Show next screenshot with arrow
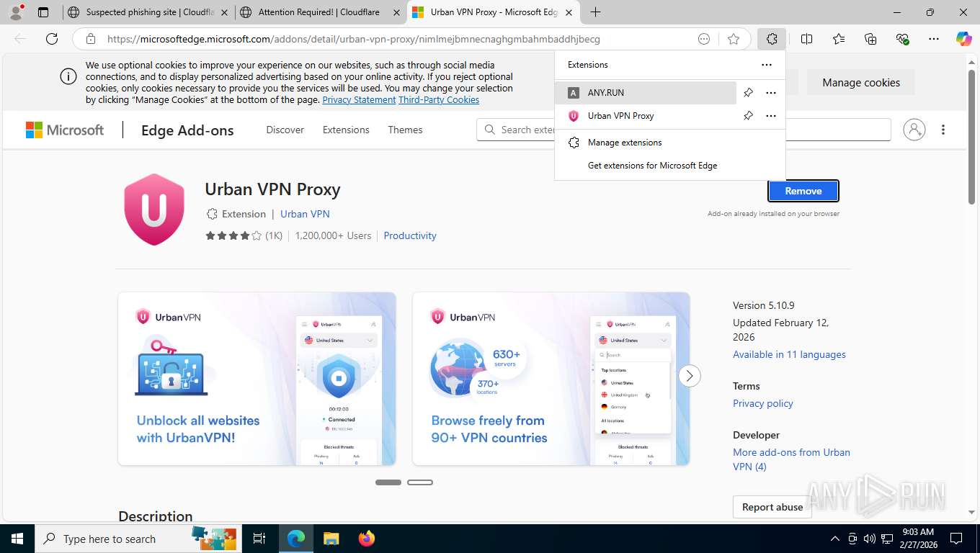The width and height of the screenshot is (980, 553). (690, 375)
